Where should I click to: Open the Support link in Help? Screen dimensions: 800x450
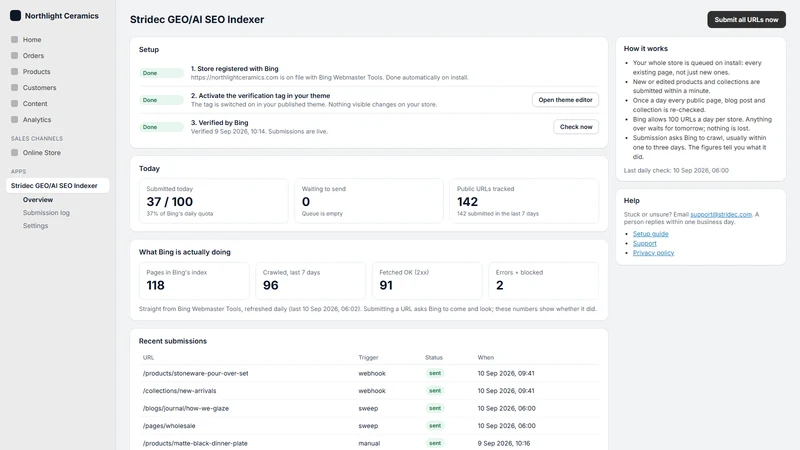click(x=644, y=243)
